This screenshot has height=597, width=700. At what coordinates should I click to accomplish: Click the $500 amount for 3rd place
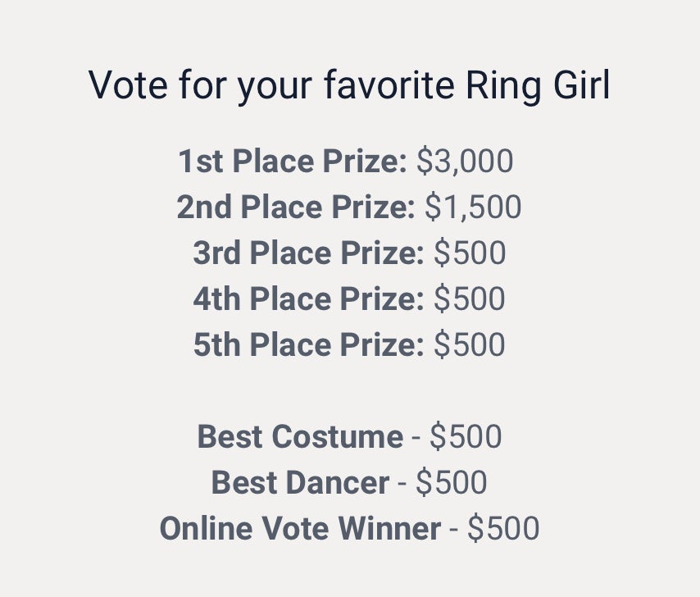(470, 253)
